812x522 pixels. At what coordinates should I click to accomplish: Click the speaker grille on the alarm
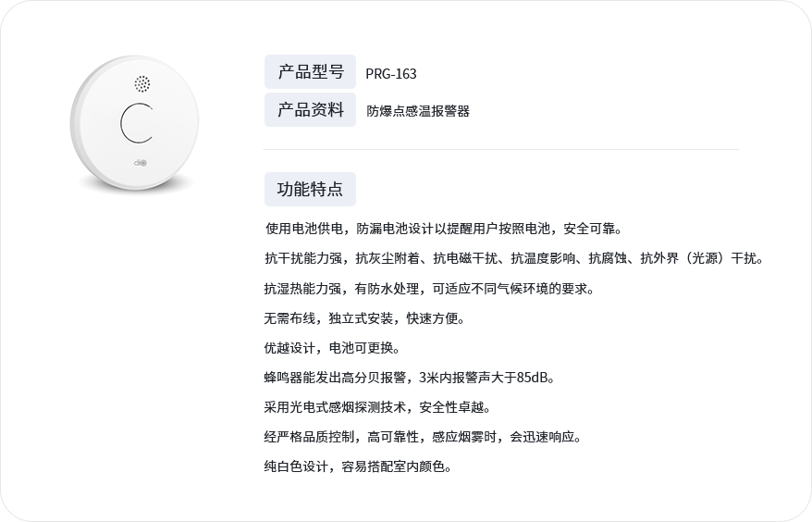coord(141,84)
